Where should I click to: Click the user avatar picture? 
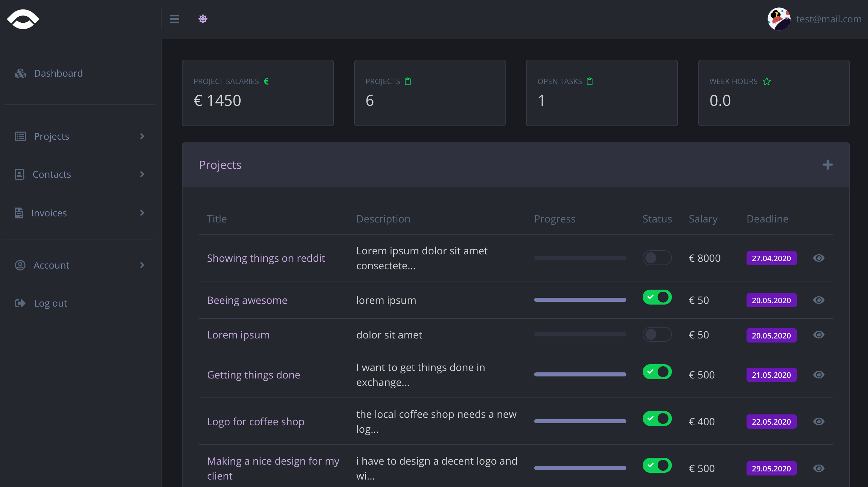pyautogui.click(x=779, y=19)
